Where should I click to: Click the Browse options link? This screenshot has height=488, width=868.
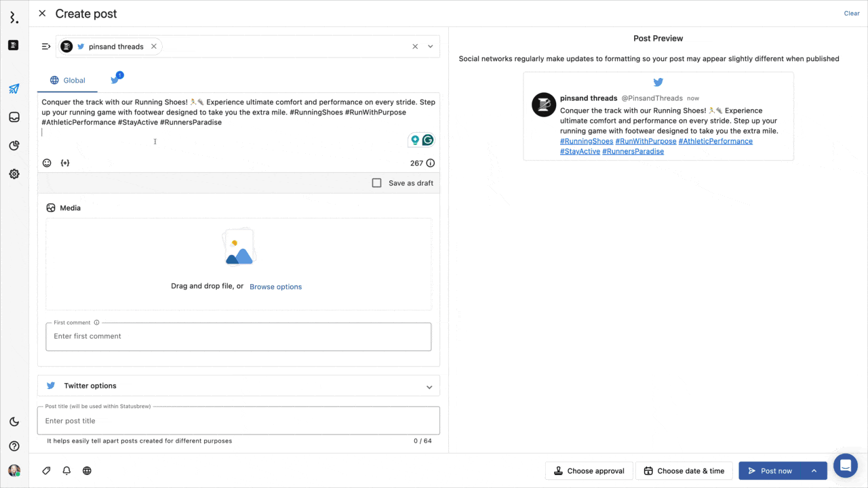pos(275,287)
